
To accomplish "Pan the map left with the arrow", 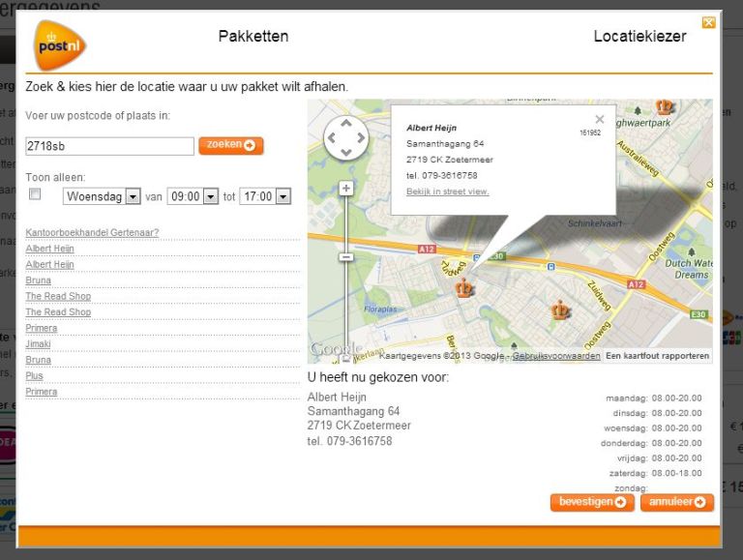I will [x=332, y=138].
